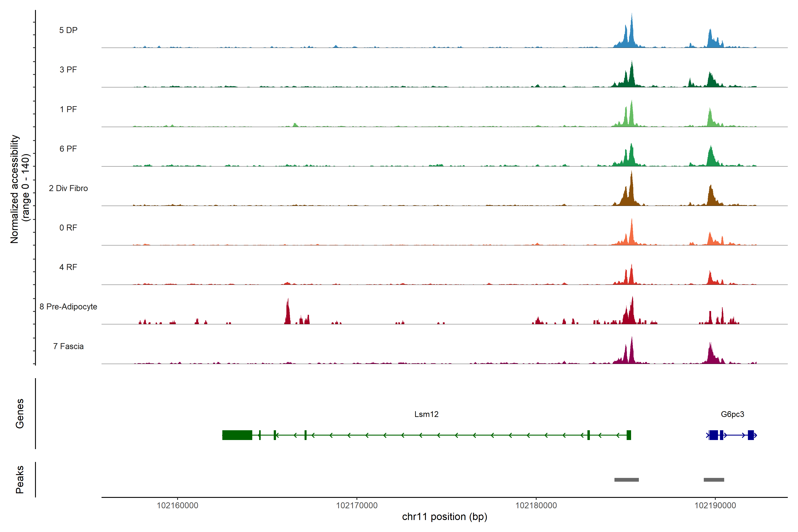
Task: Click the 5 DP track label
Action: pyautogui.click(x=68, y=30)
